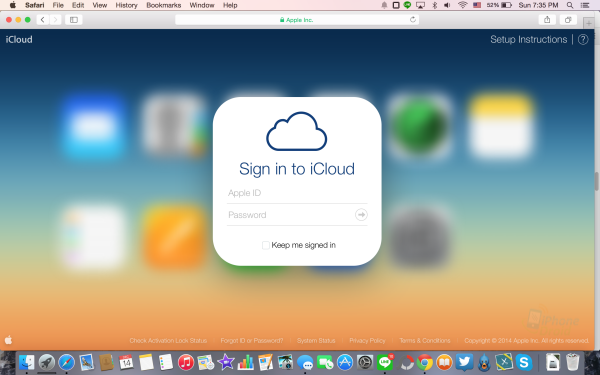Open Calendar from the Dock
Image resolution: width=600 pixels, height=375 pixels.
pos(126,362)
